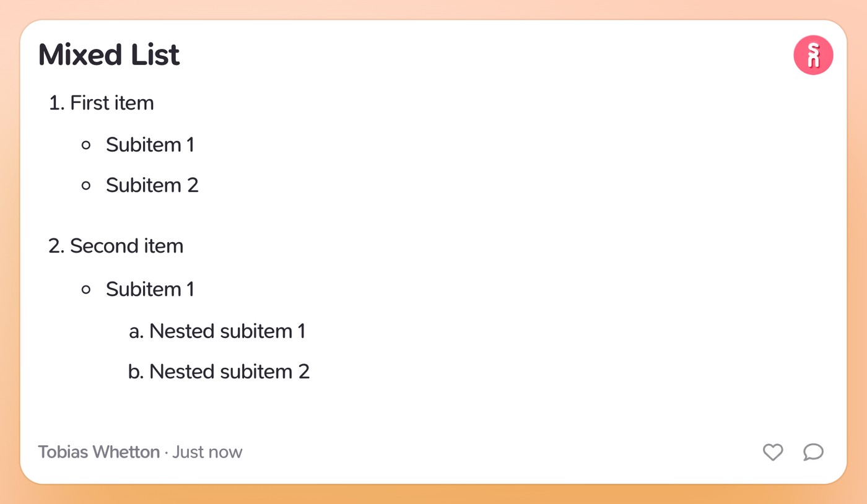Click the bullet of Subitem 1 under Second item
Image resolution: width=867 pixels, height=504 pixels.
point(86,289)
